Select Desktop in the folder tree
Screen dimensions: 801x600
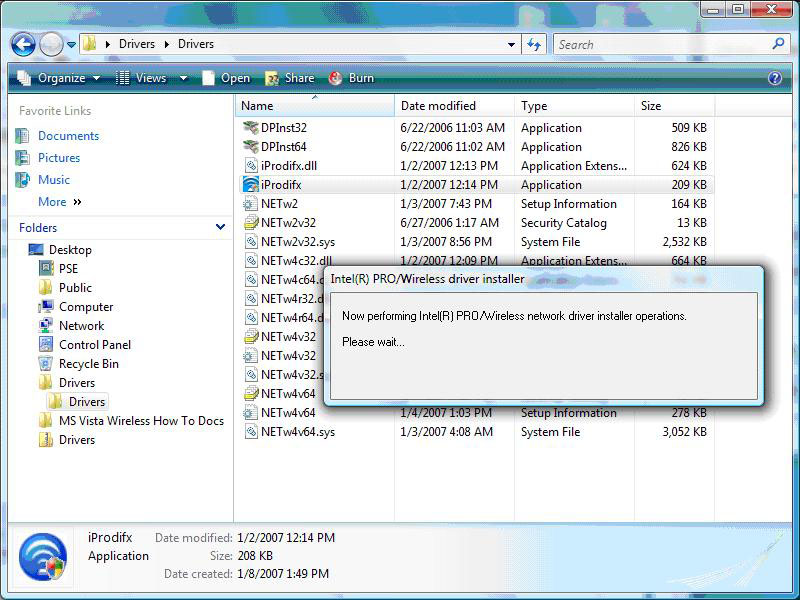(70, 250)
